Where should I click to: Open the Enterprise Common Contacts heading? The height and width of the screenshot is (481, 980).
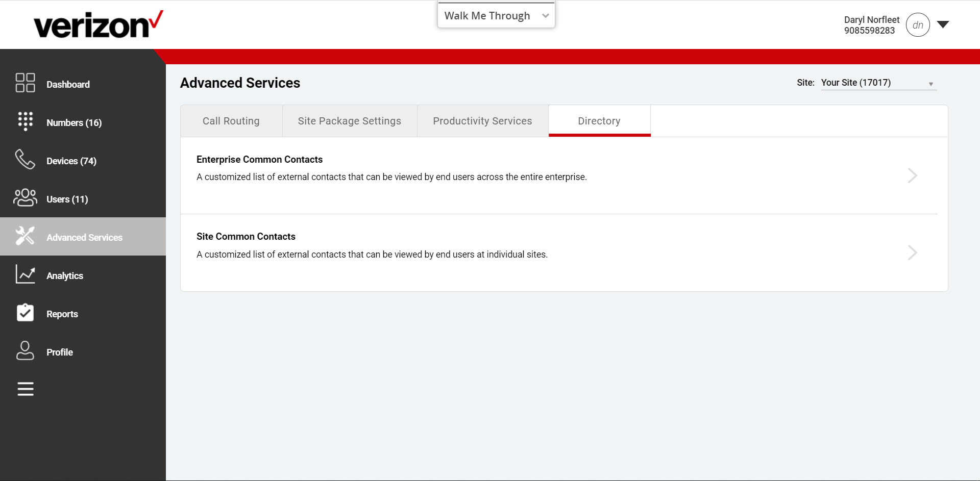[259, 159]
